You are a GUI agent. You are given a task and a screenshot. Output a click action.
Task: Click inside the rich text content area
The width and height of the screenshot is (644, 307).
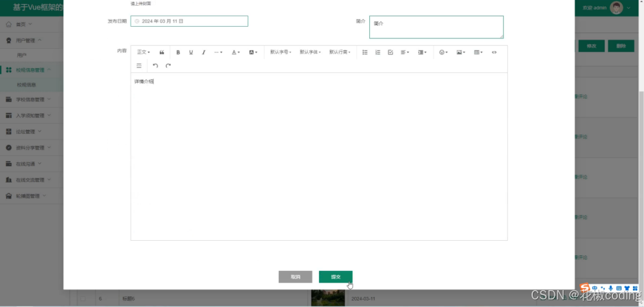(319, 156)
